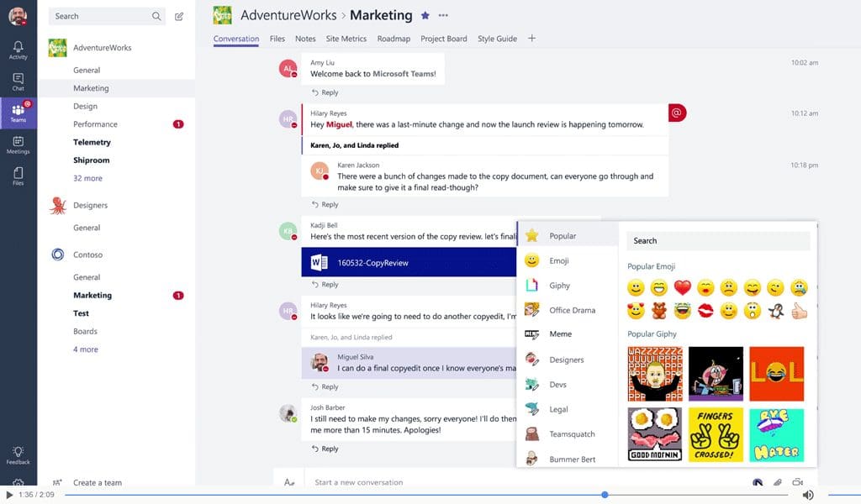This screenshot has height=504, width=861.
Task: Expand collapsed replies under Hilary's copyedit message
Action: pyautogui.click(x=351, y=338)
